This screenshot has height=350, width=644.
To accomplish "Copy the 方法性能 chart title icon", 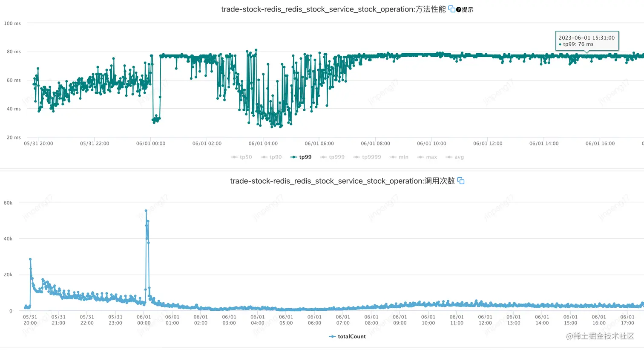I will pyautogui.click(x=451, y=9).
